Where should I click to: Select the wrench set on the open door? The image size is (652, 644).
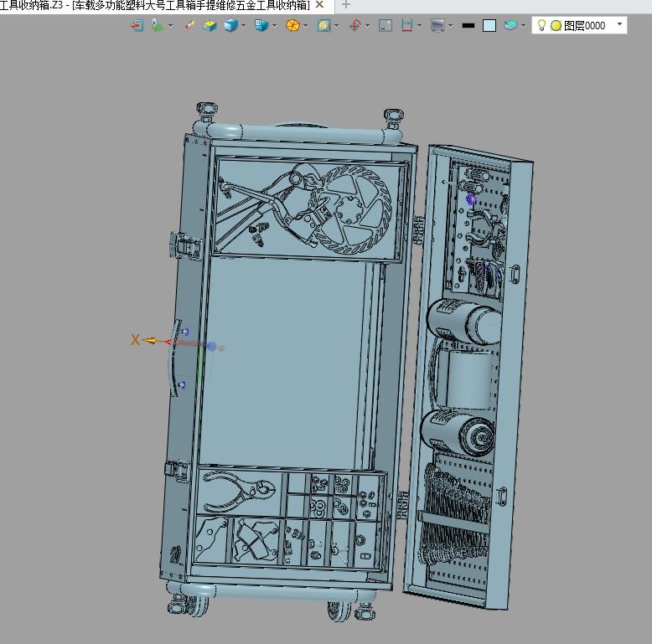coord(455,513)
